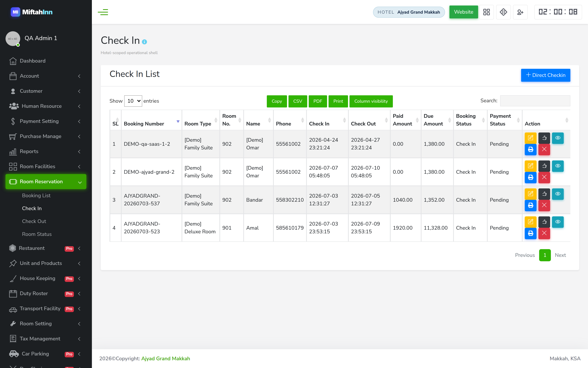Click the green Website button
Image resolution: width=588 pixels, height=368 pixels.
coord(463,12)
